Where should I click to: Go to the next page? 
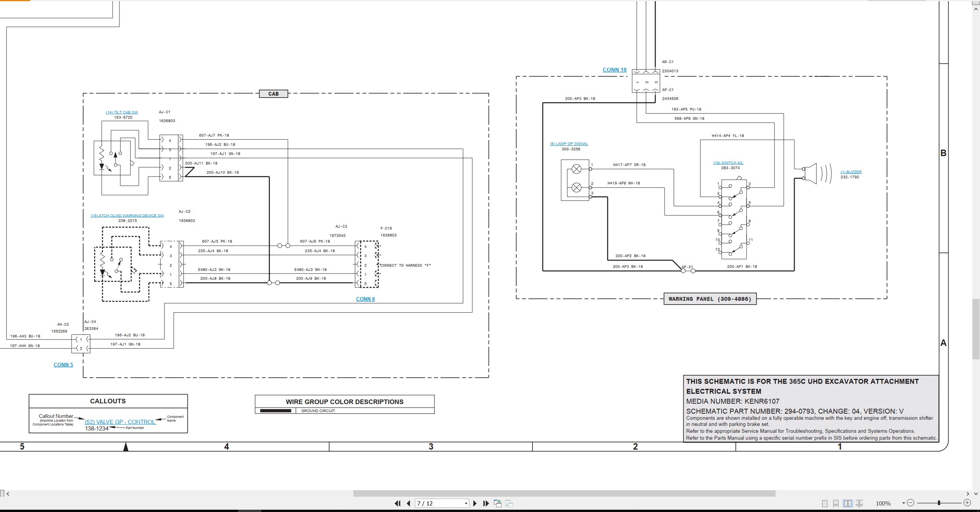point(475,504)
